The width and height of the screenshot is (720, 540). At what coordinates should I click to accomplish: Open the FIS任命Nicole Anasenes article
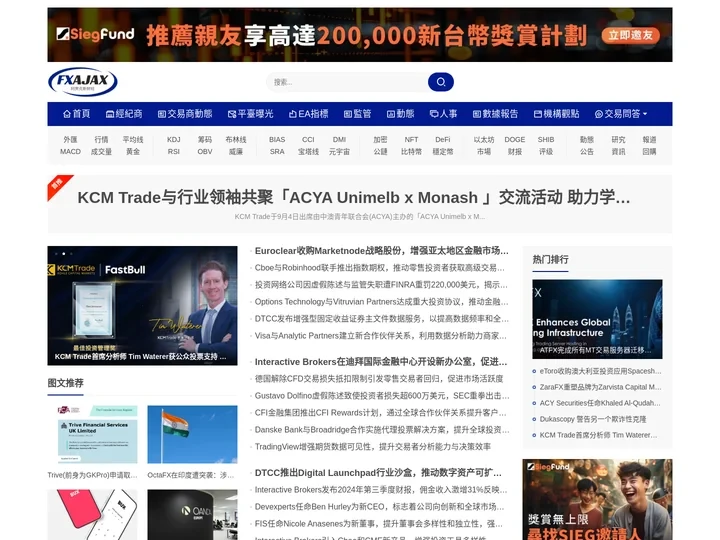click(379, 524)
